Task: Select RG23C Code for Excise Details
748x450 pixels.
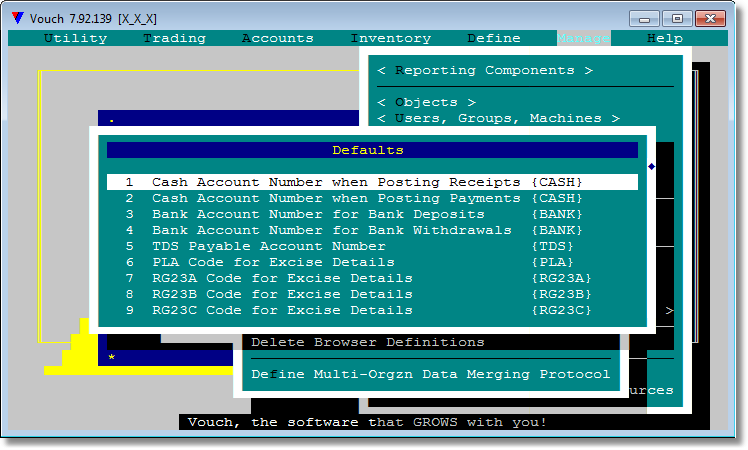Action: click(372, 310)
